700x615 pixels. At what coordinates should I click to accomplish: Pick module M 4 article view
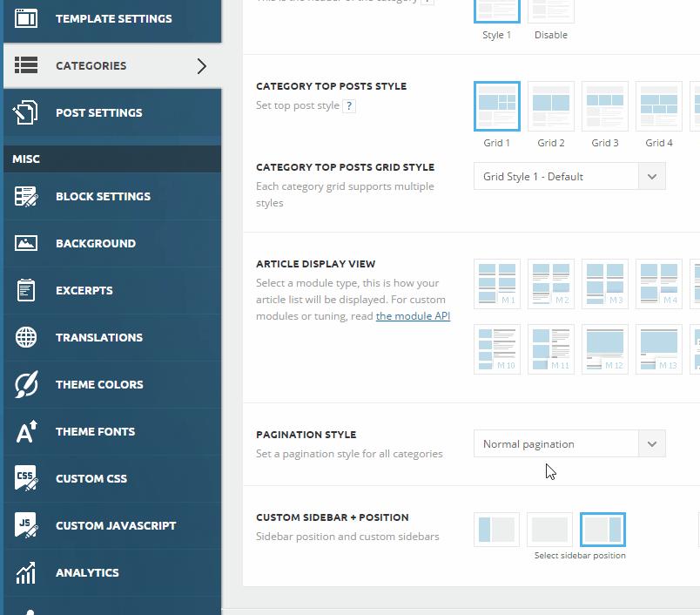pyautogui.click(x=659, y=284)
